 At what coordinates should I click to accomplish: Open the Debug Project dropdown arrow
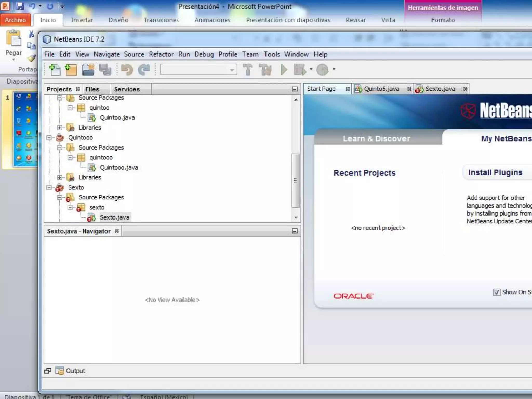pos(311,69)
